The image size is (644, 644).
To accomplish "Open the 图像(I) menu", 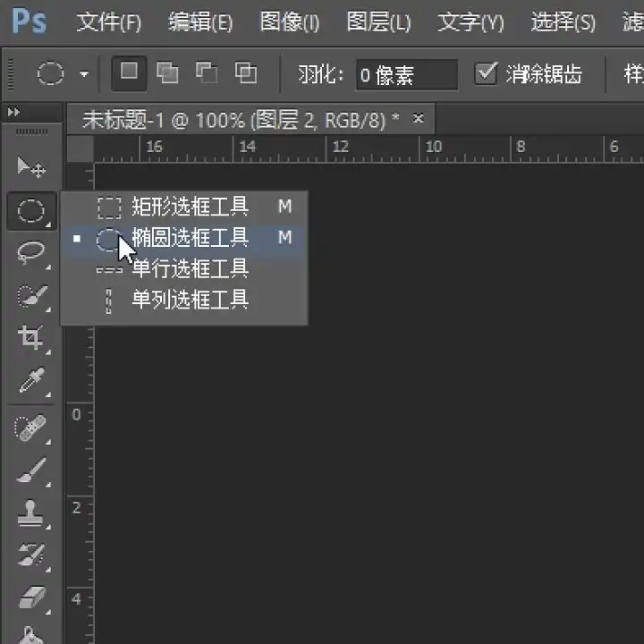I will click(289, 22).
